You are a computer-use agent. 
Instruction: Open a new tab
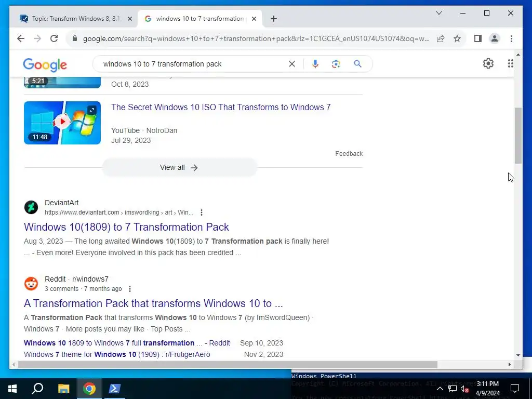[274, 19]
